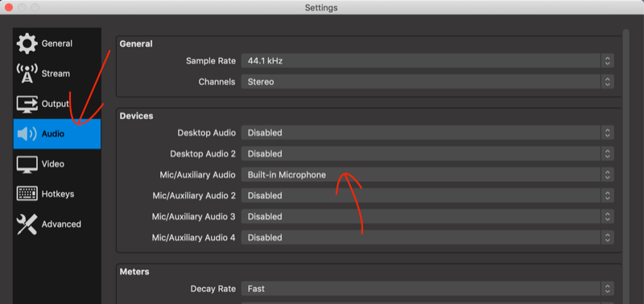Click the Devices section heading
644x304 pixels.
click(136, 116)
